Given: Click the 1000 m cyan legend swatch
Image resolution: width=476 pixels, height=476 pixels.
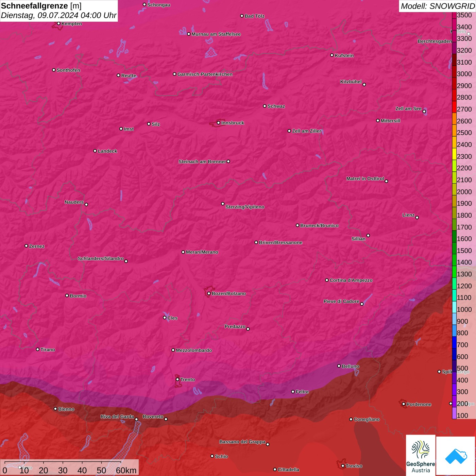Looking at the screenshot, I should click(454, 307).
